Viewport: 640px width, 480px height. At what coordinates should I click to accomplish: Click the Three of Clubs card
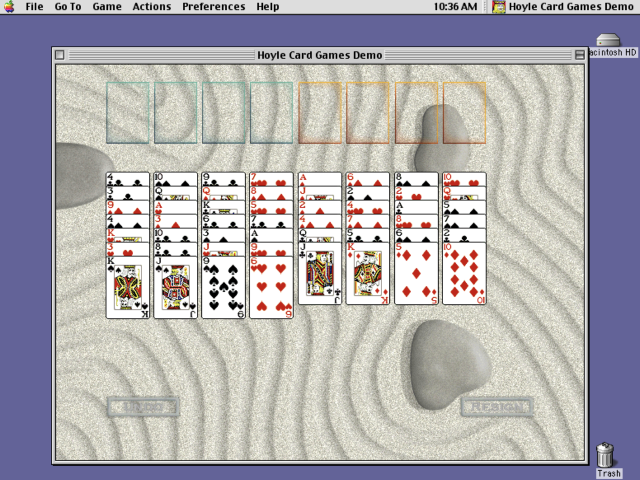128,193
